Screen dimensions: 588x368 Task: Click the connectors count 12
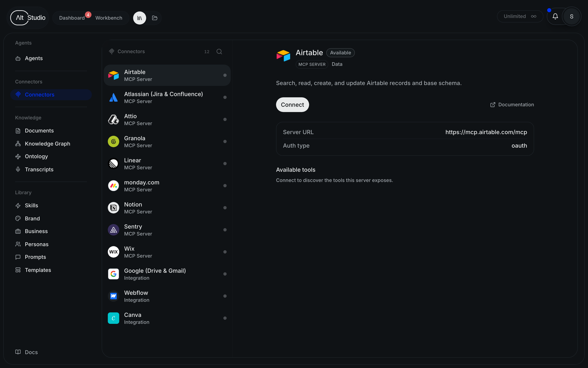click(207, 52)
